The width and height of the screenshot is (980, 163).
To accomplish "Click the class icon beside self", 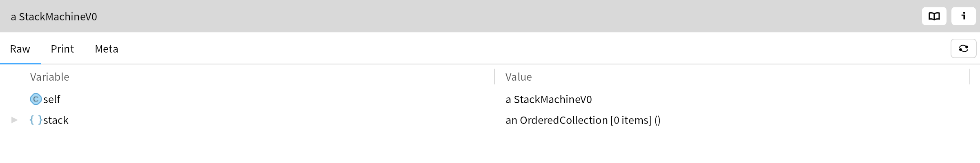I will [x=36, y=99].
